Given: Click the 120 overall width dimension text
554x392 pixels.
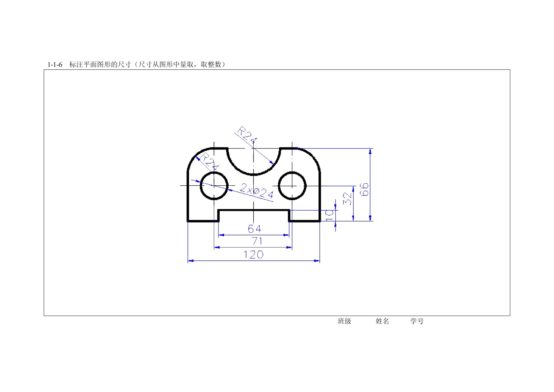Looking at the screenshot, I should [253, 254].
